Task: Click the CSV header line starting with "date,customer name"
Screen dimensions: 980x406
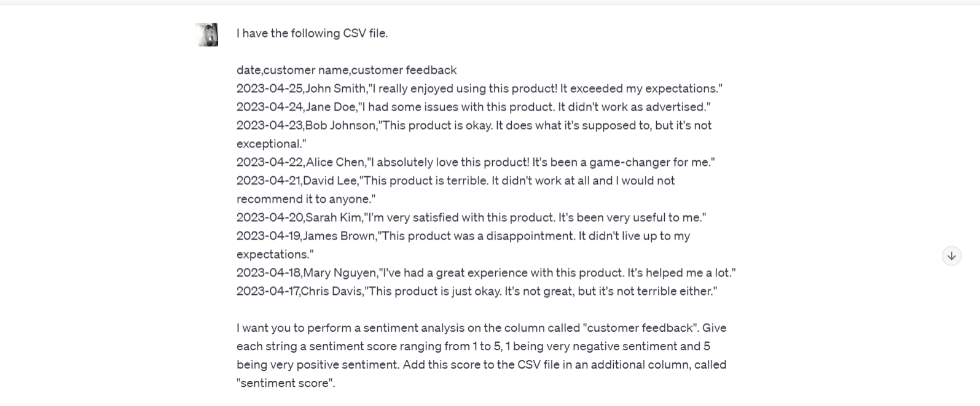Action: coord(347,70)
